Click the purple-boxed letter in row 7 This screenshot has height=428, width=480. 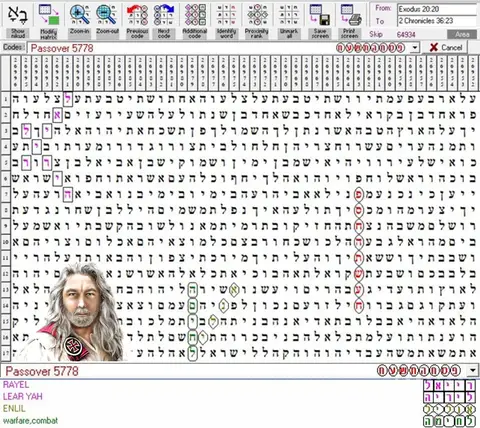point(68,195)
